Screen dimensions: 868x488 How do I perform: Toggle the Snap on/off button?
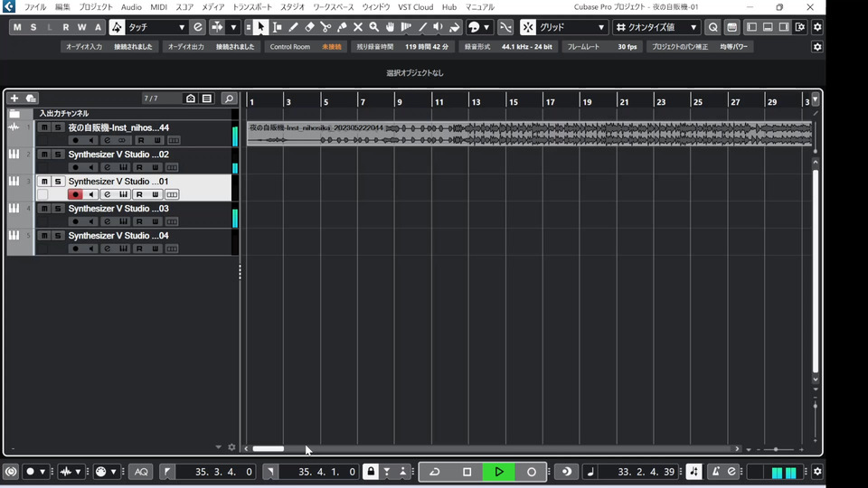pos(527,27)
